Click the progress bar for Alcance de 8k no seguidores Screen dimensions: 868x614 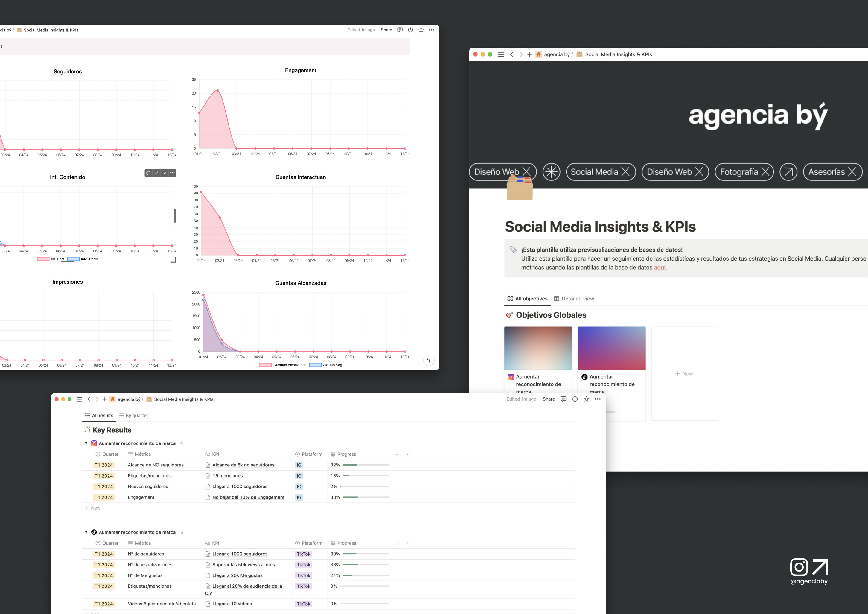tap(365, 465)
